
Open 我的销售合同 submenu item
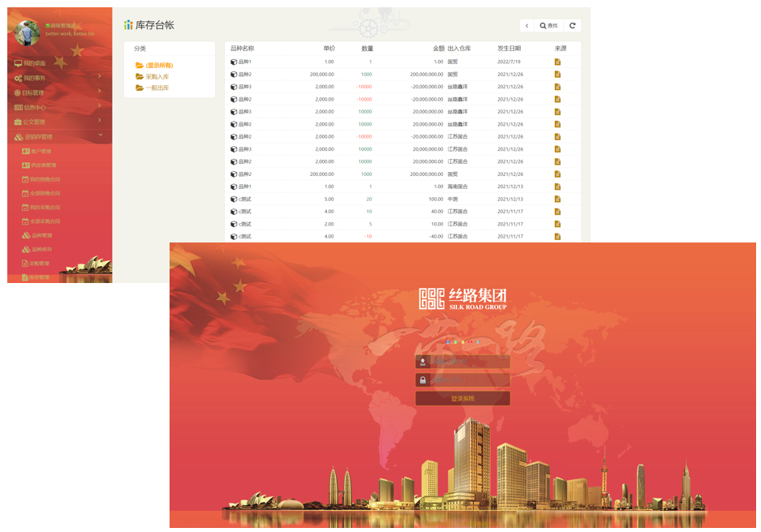pos(41,179)
